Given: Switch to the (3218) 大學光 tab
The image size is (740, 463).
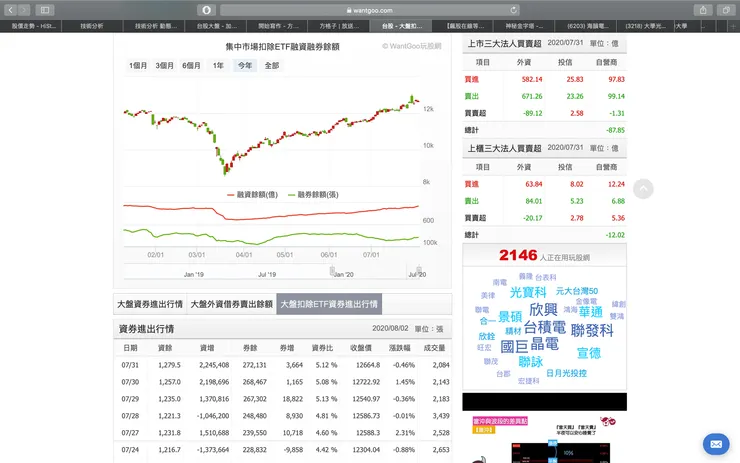Looking at the screenshot, I should pos(645,26).
